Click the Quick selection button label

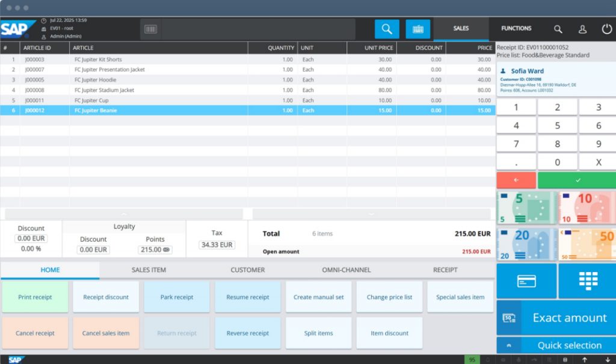(x=570, y=345)
